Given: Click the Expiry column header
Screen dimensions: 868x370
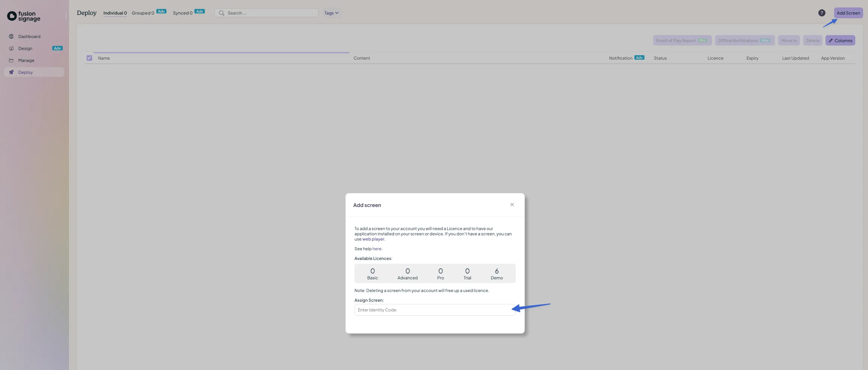Looking at the screenshot, I should [752, 58].
